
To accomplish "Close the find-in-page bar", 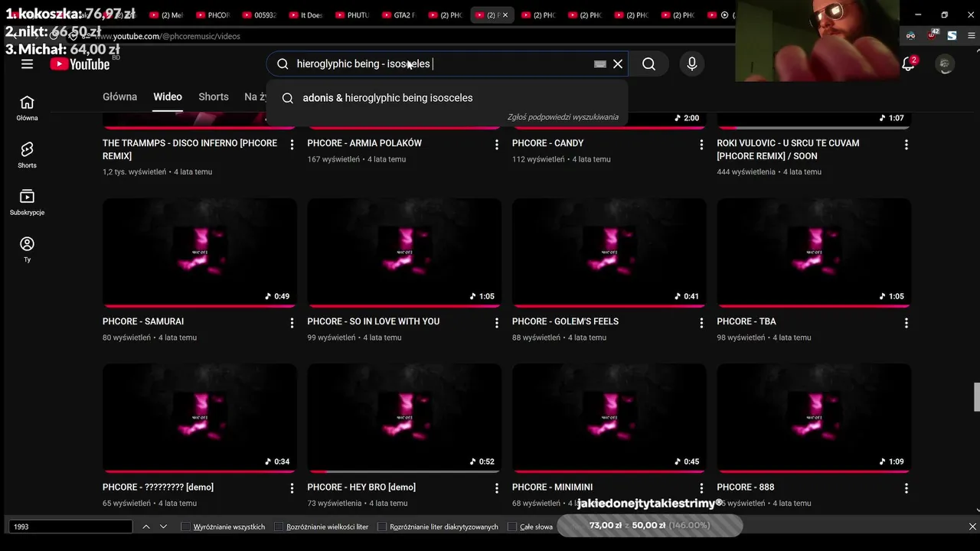I will pyautogui.click(x=972, y=527).
